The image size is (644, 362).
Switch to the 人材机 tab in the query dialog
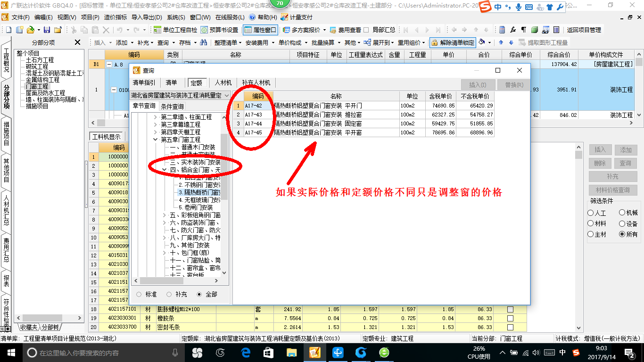point(223,82)
